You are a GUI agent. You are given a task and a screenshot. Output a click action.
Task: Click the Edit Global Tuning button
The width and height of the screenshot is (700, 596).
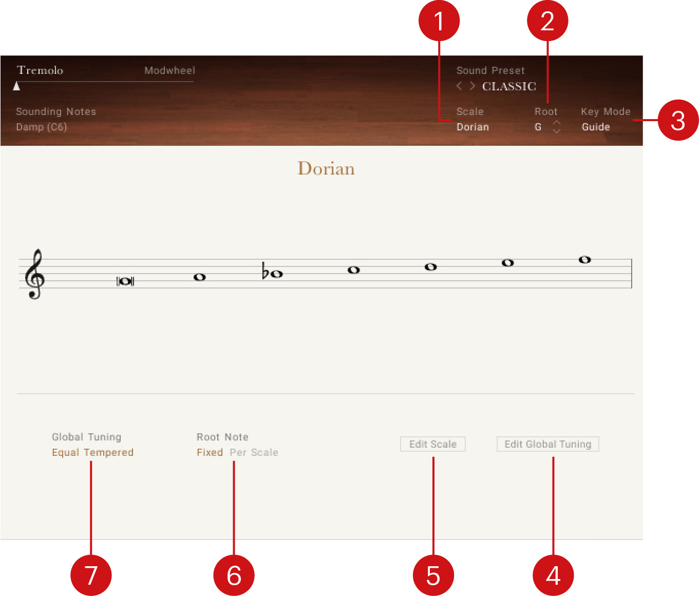(x=547, y=444)
